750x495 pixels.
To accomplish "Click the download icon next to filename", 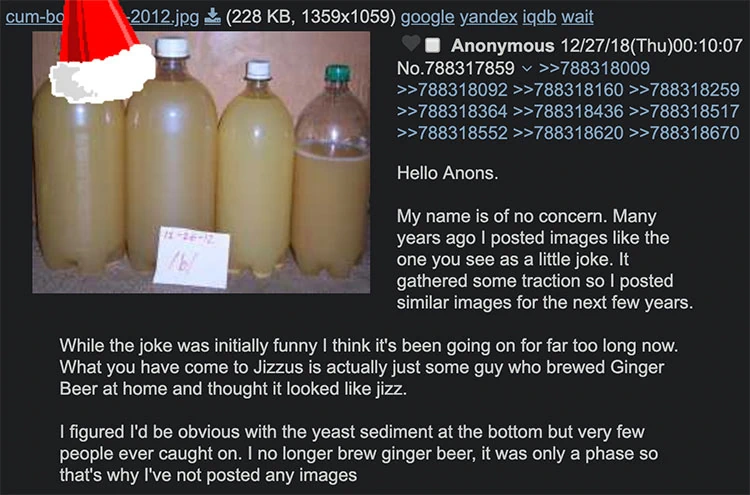I will point(212,18).
